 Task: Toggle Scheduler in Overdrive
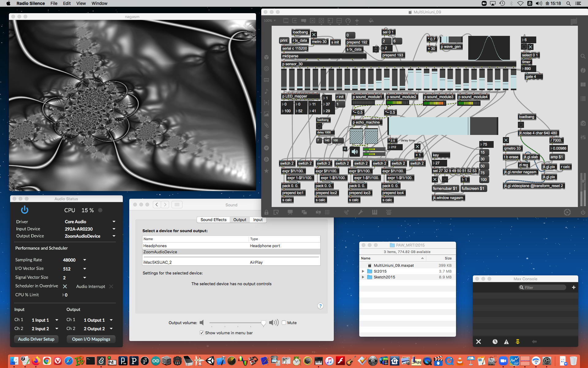point(65,286)
